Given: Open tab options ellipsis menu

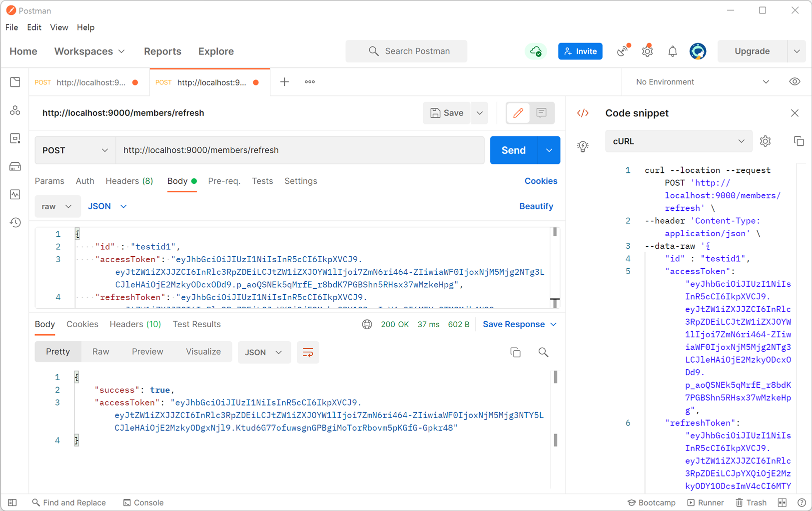Looking at the screenshot, I should 310,82.
